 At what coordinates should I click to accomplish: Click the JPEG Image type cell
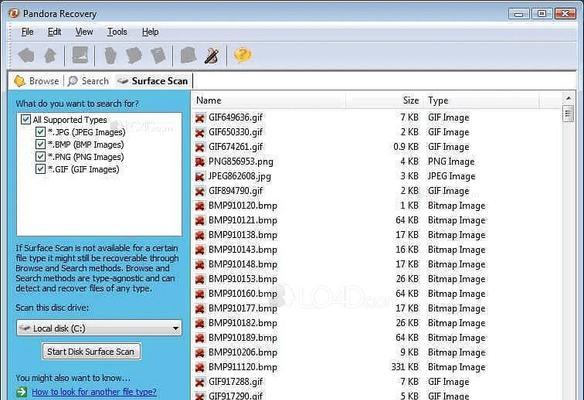[x=451, y=177]
